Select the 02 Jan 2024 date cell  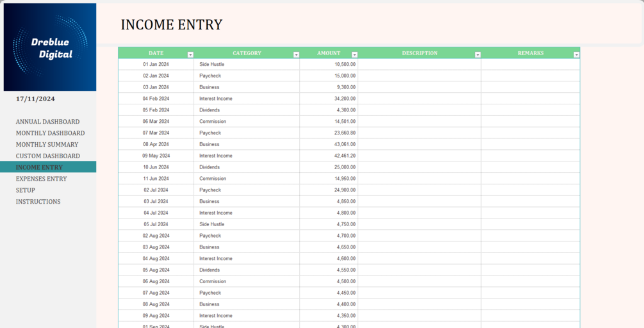tap(156, 76)
